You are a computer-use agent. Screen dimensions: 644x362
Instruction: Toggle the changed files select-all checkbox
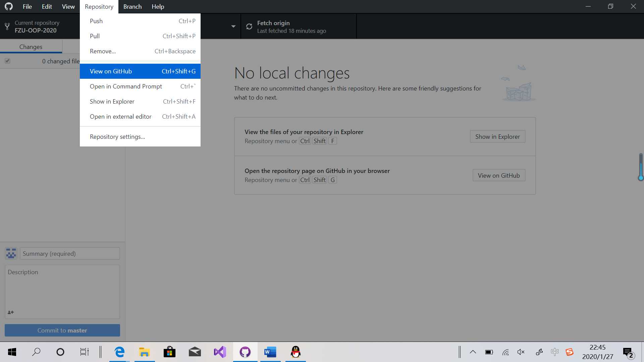pyautogui.click(x=7, y=61)
